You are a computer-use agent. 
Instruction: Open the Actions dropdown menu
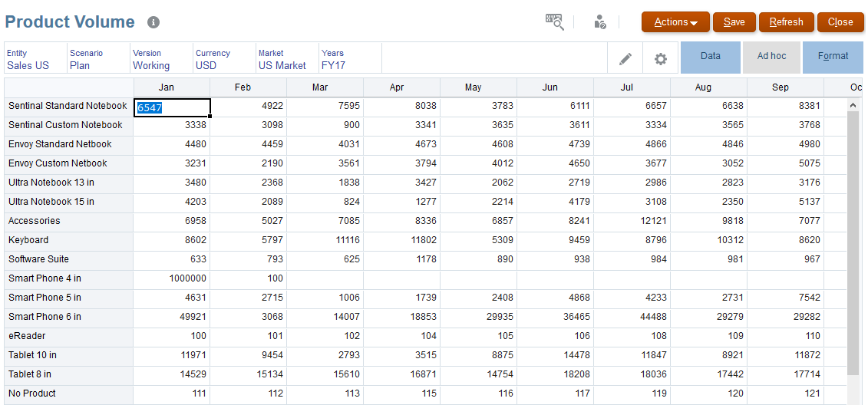(675, 22)
